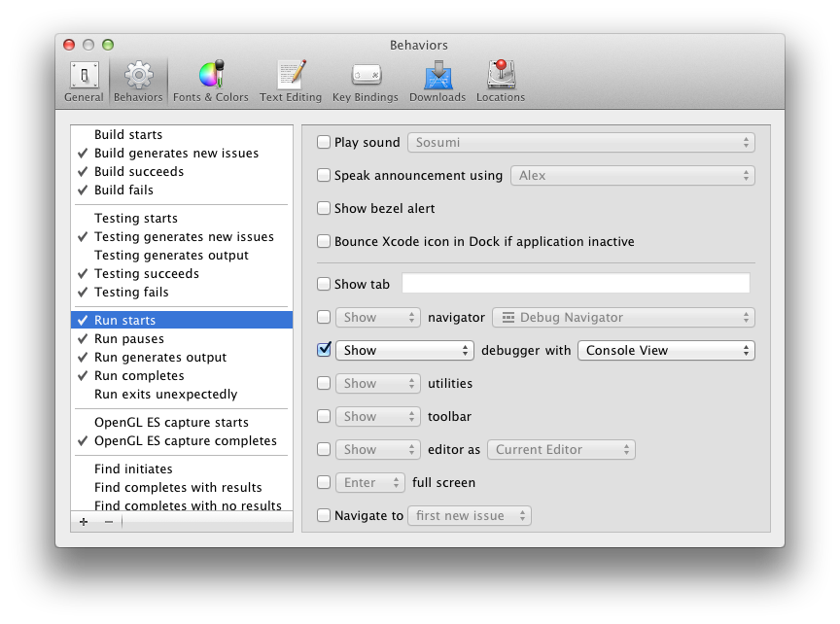Toggle the Show bezel alert checkbox
This screenshot has height=624, width=840.
324,208
